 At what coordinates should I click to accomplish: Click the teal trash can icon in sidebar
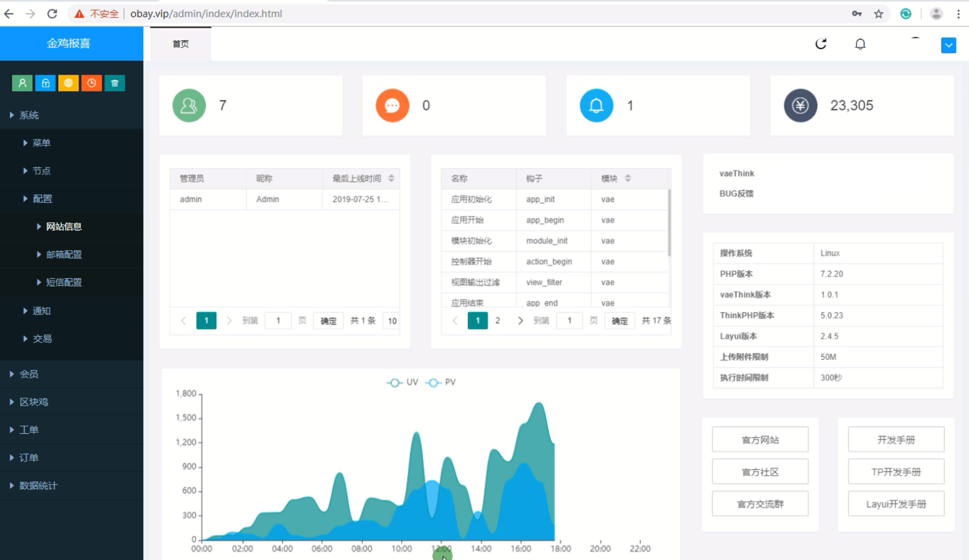[x=115, y=83]
